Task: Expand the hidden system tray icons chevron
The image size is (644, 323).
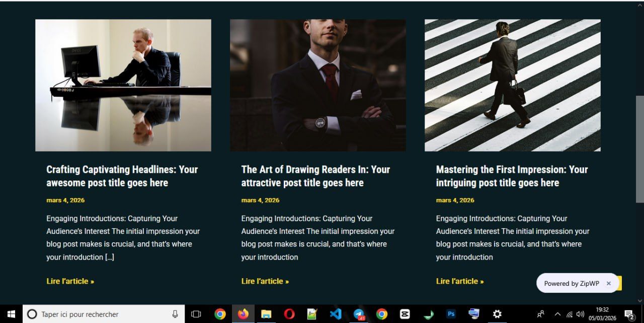Action: click(x=557, y=314)
